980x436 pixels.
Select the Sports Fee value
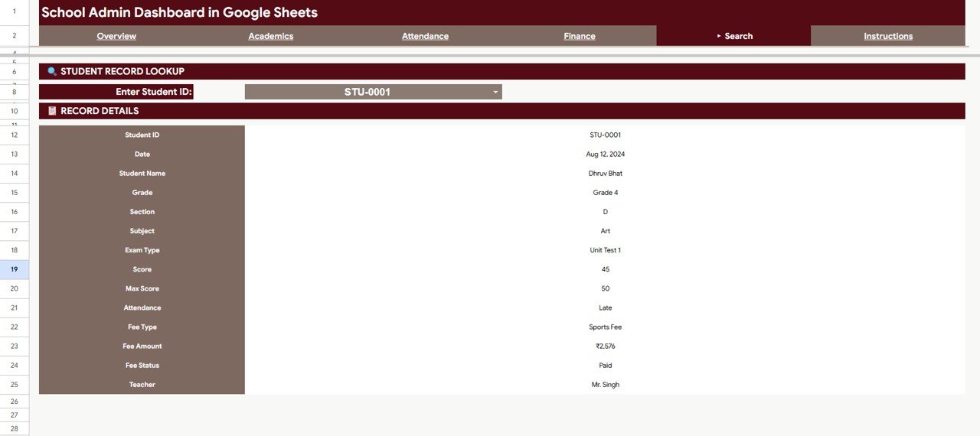pyautogui.click(x=605, y=327)
